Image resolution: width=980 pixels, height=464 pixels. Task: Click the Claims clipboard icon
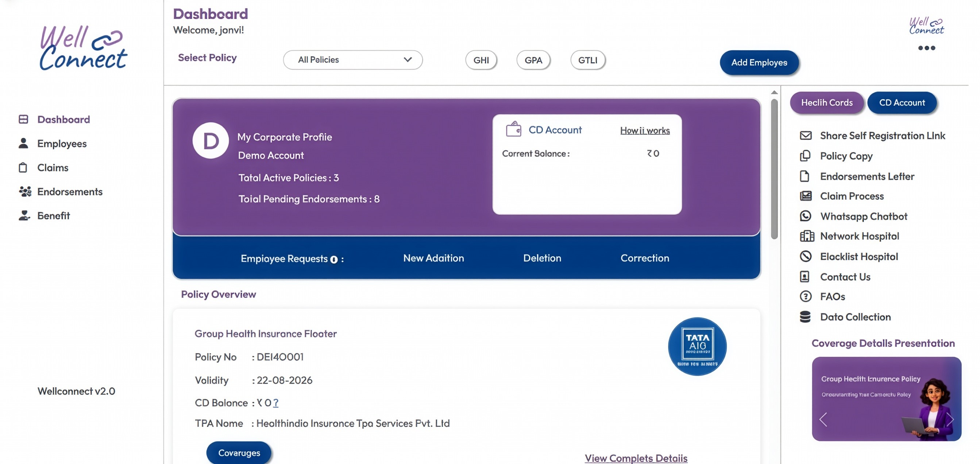coord(23,168)
